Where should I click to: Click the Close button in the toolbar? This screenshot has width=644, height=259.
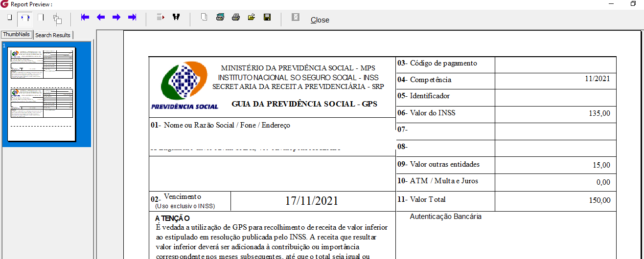click(320, 20)
